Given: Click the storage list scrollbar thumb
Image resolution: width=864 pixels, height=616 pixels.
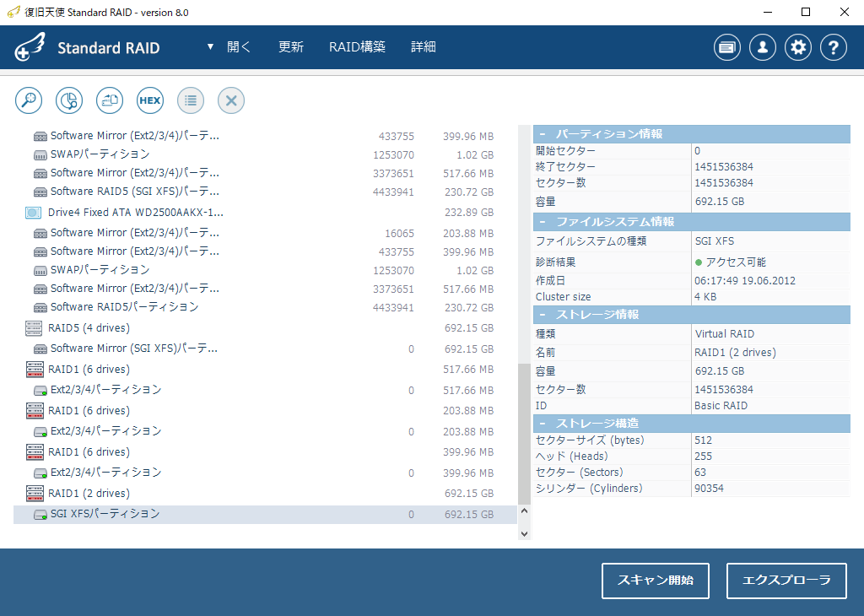Looking at the screenshot, I should [525, 434].
